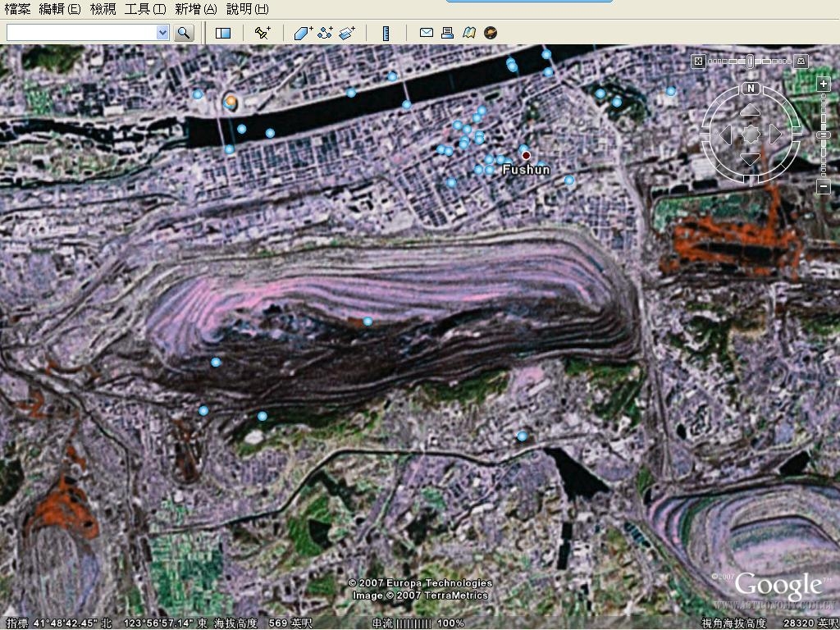Open the 檔案 (File) menu
The height and width of the screenshot is (630, 840).
[x=17, y=9]
